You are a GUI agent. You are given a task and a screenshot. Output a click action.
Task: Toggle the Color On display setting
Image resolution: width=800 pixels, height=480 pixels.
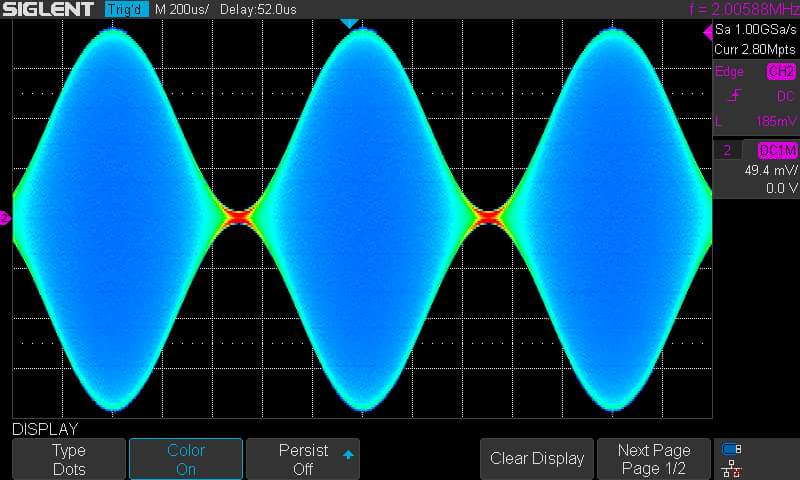click(186, 459)
